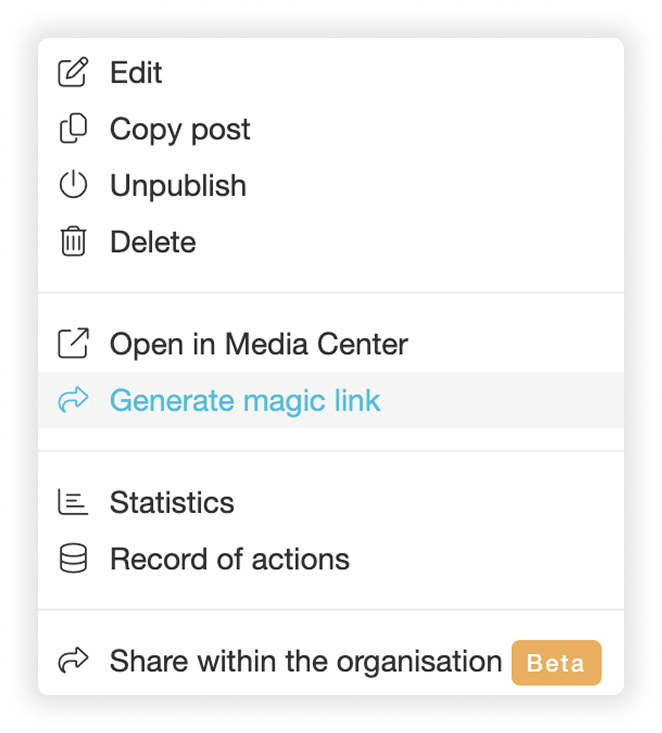Image resolution: width=662 pixels, height=733 pixels.
Task: Click the pencil Edit icon
Action: click(x=73, y=72)
